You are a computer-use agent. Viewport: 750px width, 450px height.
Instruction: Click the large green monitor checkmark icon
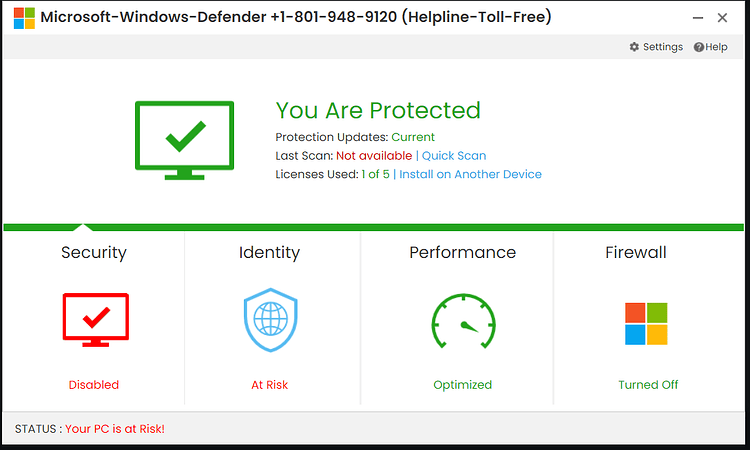click(184, 140)
